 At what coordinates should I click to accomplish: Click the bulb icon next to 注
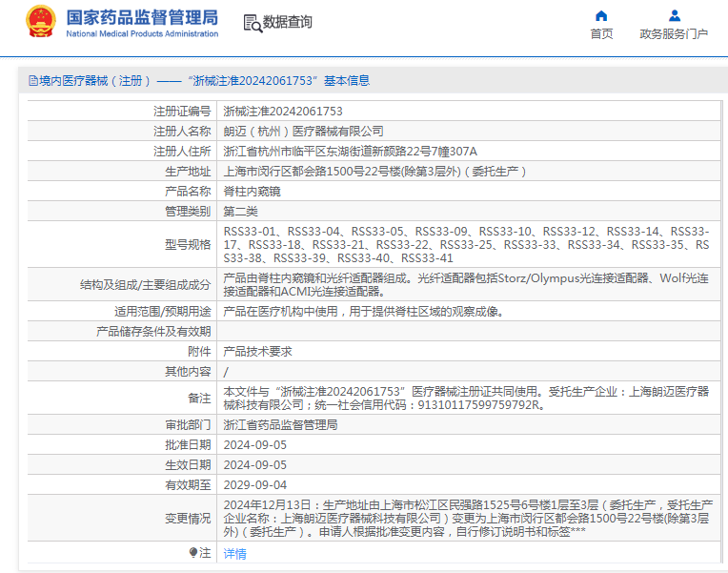click(193, 552)
